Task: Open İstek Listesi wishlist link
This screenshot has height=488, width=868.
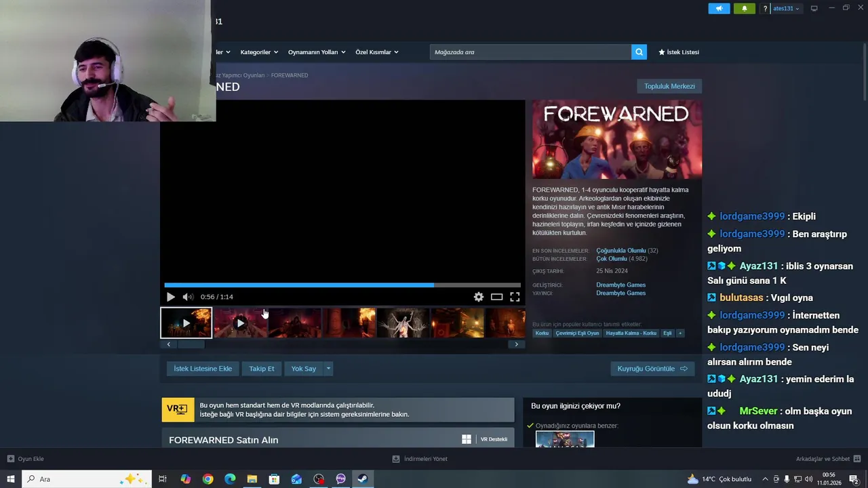Action: pos(678,52)
